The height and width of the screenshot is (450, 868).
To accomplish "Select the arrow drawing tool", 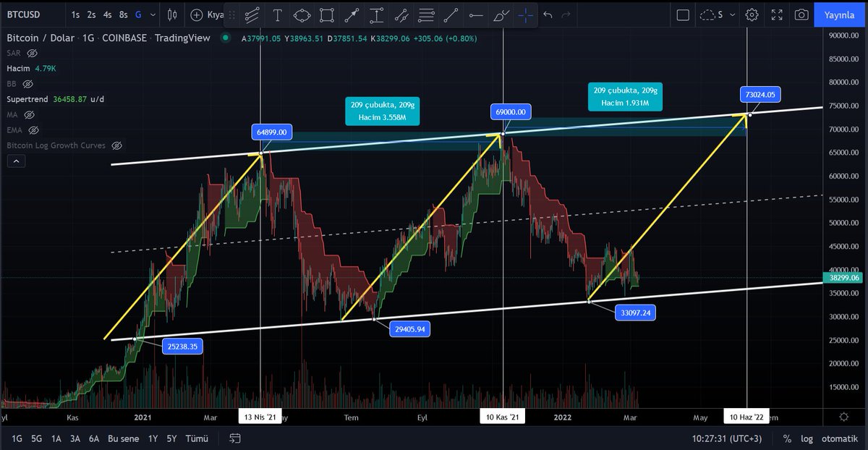I will [x=352, y=14].
